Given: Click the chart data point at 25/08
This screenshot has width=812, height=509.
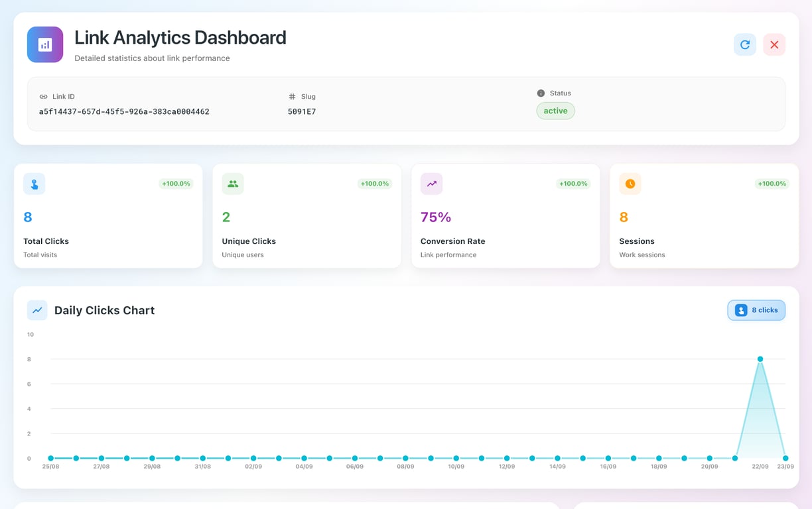Looking at the screenshot, I should (x=50, y=458).
